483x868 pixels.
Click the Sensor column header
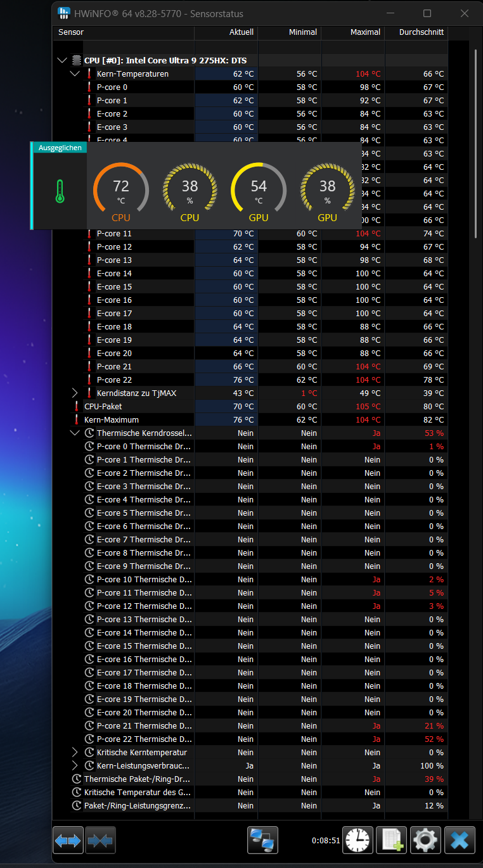pos(124,32)
